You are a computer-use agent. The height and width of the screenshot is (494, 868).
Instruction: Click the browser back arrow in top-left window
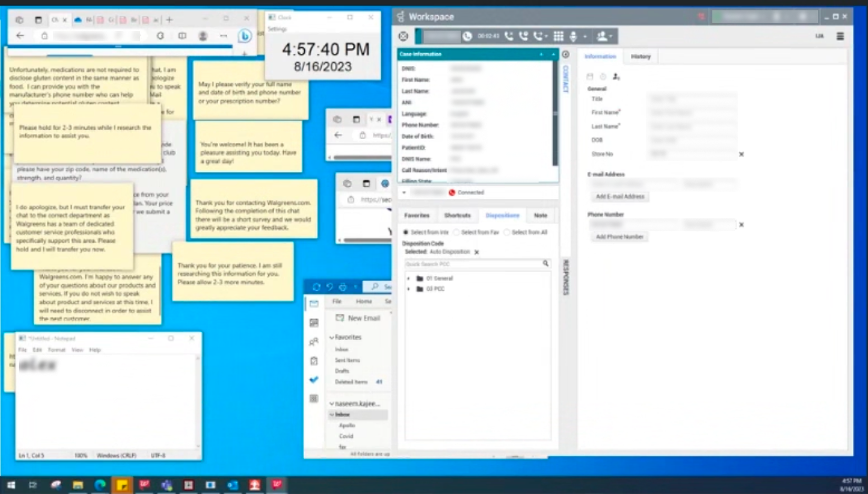[x=20, y=36]
